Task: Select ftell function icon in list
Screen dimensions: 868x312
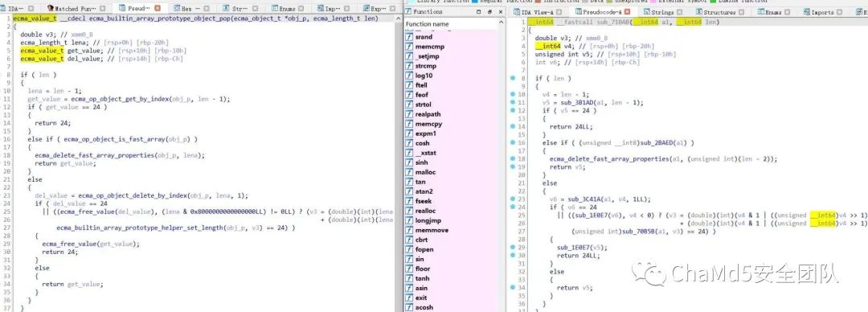Action: pos(410,85)
